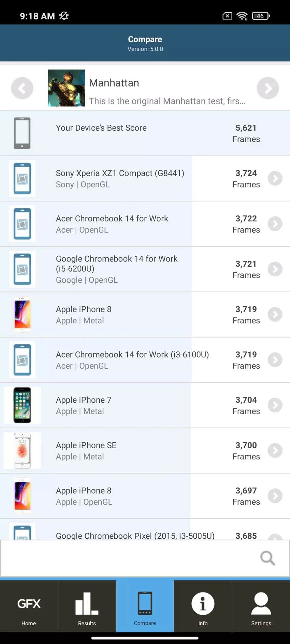This screenshot has width=290, height=644.
Task: Tap the Manhattan test thumbnail image
Action: click(x=67, y=88)
